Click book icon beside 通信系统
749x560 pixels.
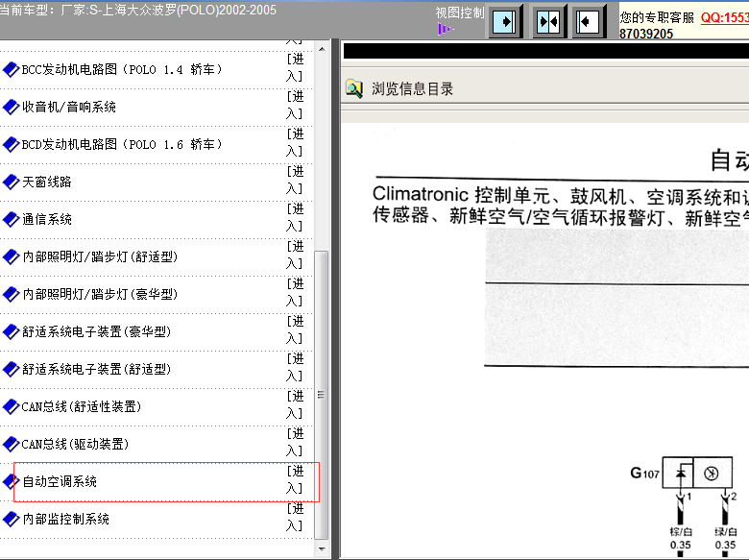(x=11, y=219)
